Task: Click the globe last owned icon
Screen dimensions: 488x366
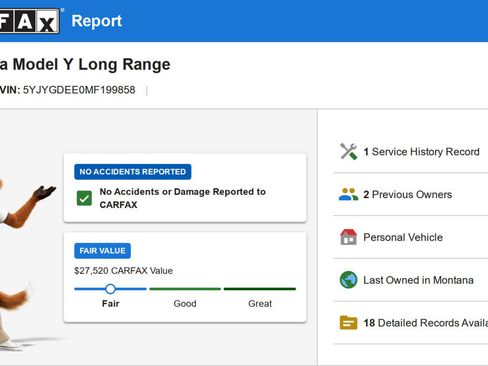Action: click(348, 280)
